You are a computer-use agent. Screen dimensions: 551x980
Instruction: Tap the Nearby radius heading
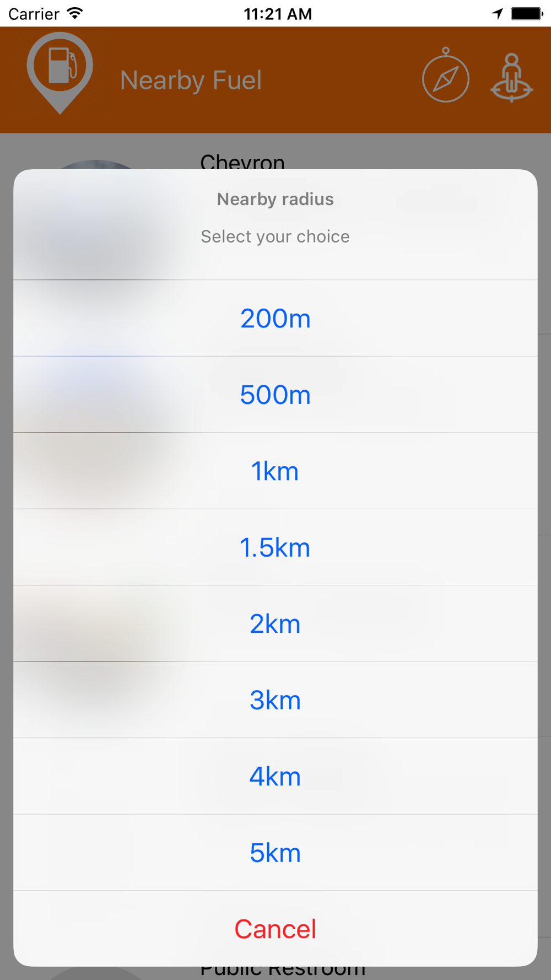pyautogui.click(x=275, y=199)
